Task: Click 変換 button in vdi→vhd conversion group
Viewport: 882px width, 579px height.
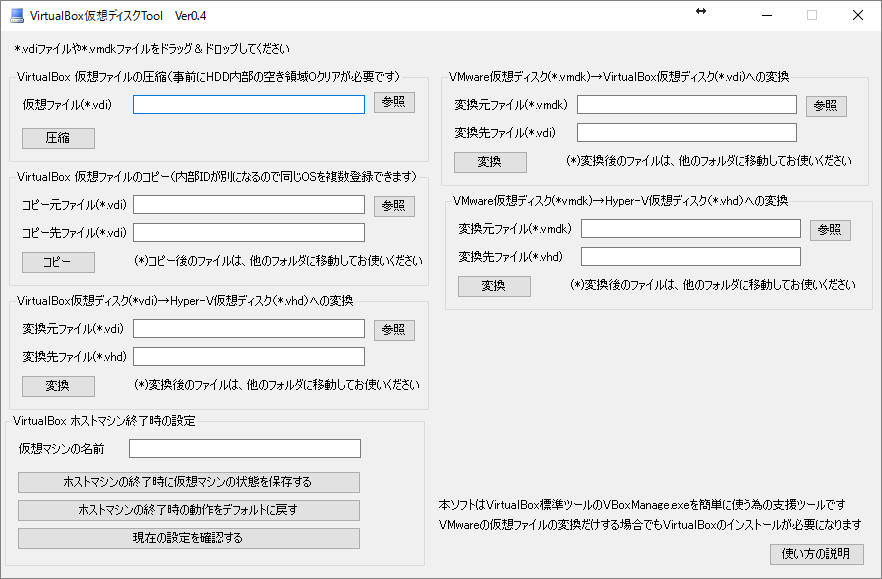Action: pos(58,386)
